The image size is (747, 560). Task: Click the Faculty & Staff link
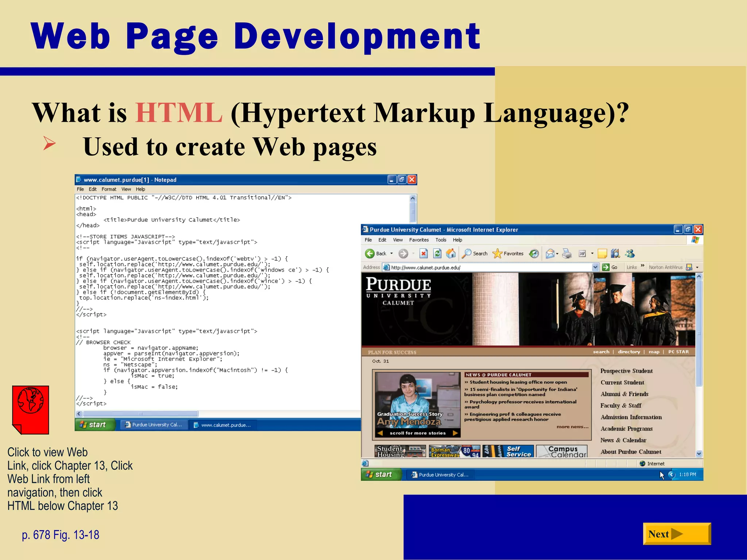coord(620,405)
